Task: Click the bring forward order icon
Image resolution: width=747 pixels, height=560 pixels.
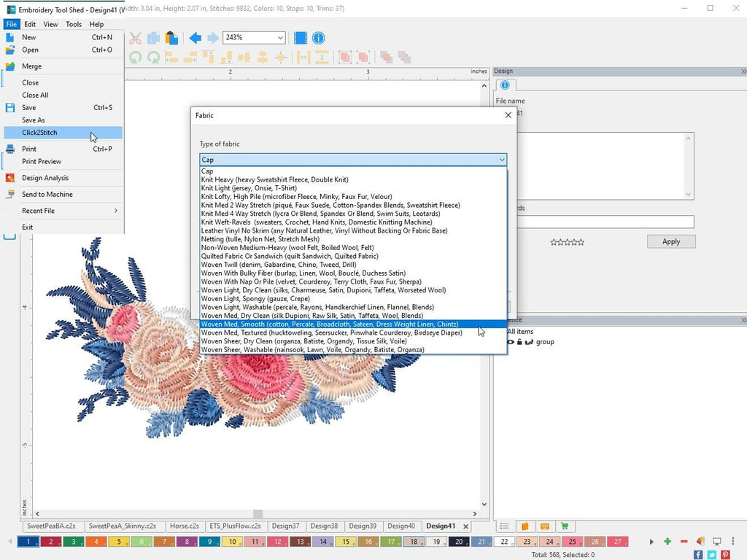Action: tap(387, 58)
